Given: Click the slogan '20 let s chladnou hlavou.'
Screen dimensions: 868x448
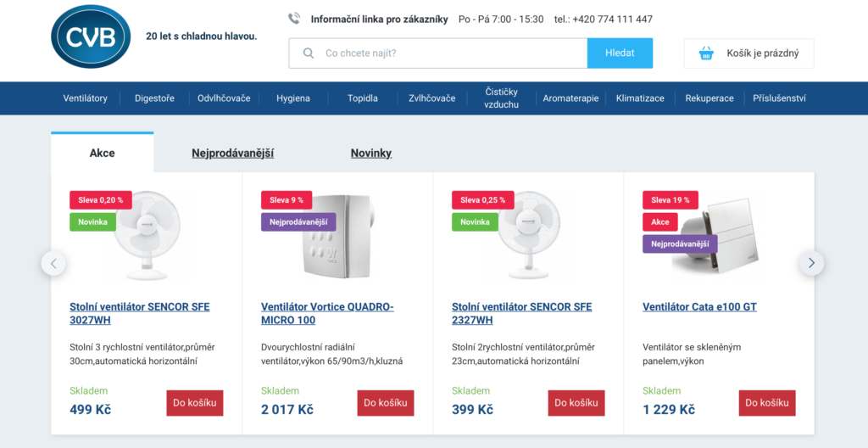Looking at the screenshot, I should 202,36.
